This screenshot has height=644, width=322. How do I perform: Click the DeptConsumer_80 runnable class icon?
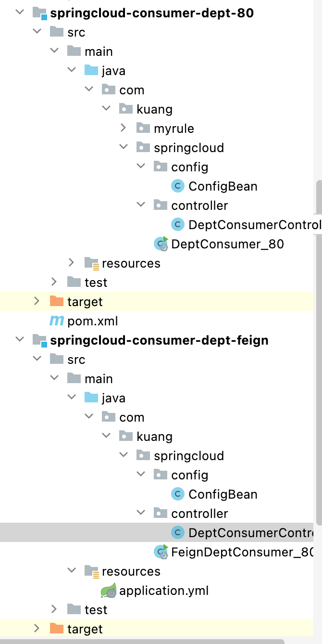(x=161, y=244)
